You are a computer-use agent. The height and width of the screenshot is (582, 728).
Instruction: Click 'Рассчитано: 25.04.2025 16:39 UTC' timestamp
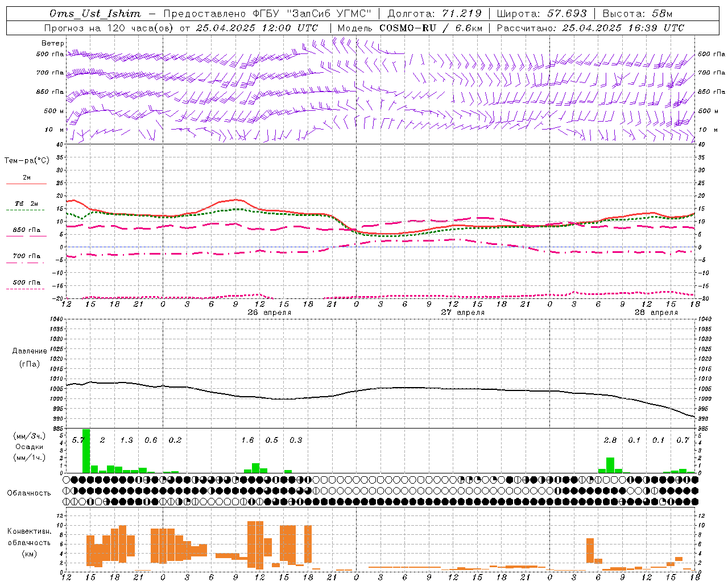pyautogui.click(x=590, y=28)
